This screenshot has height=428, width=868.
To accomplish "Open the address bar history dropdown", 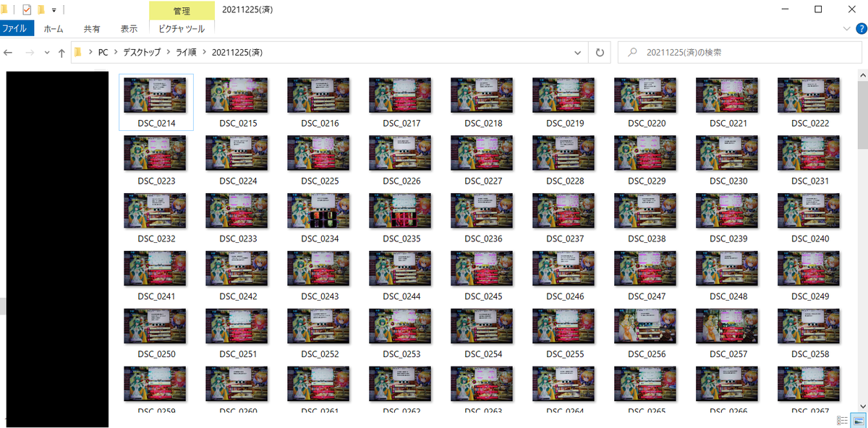I will click(x=577, y=53).
